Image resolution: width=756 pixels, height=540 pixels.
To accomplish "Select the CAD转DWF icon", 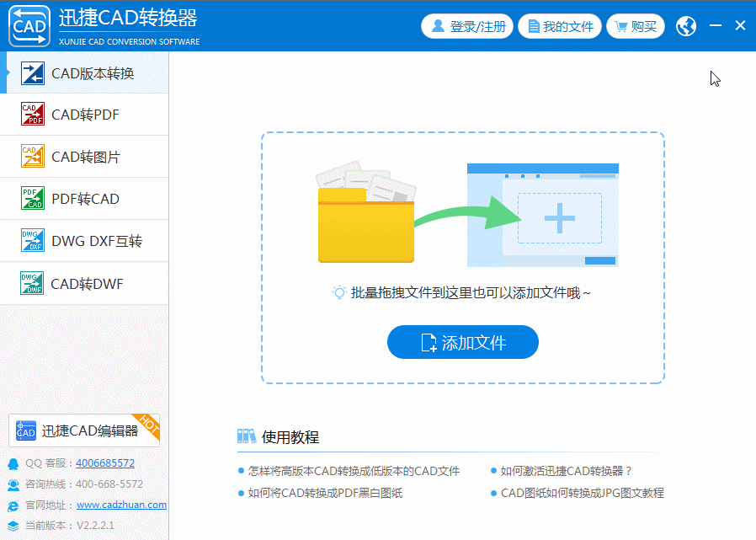I will click(32, 283).
